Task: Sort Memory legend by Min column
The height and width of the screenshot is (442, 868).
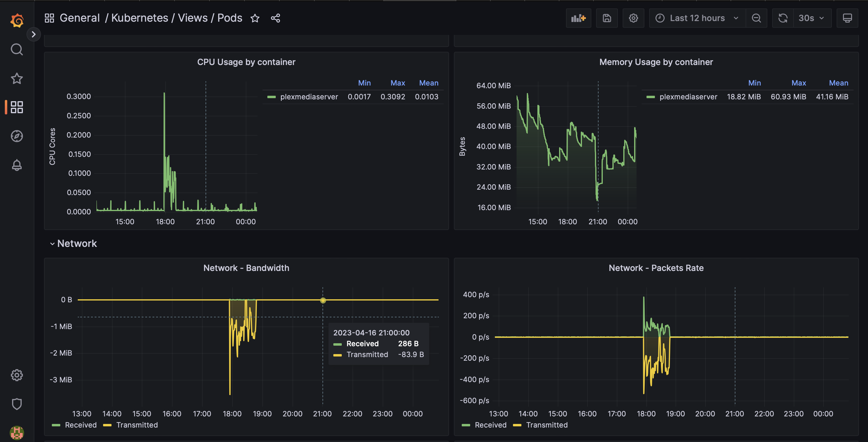Action: pos(754,83)
